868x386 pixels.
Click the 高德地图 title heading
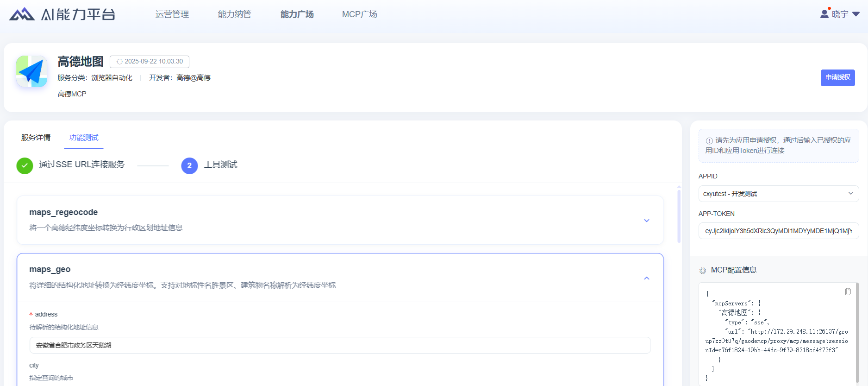[81, 62]
